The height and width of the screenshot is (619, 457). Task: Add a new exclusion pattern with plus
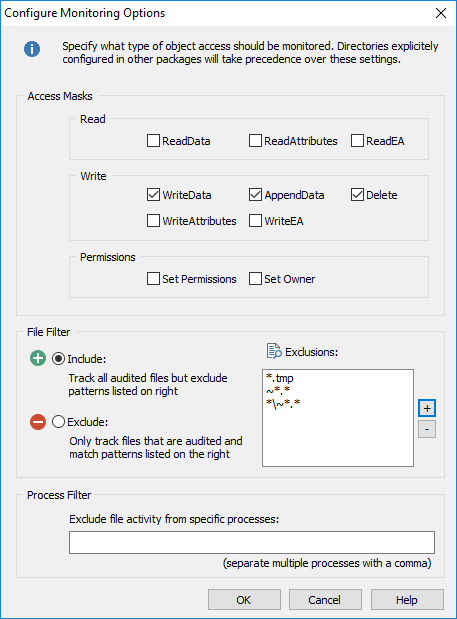coord(427,408)
